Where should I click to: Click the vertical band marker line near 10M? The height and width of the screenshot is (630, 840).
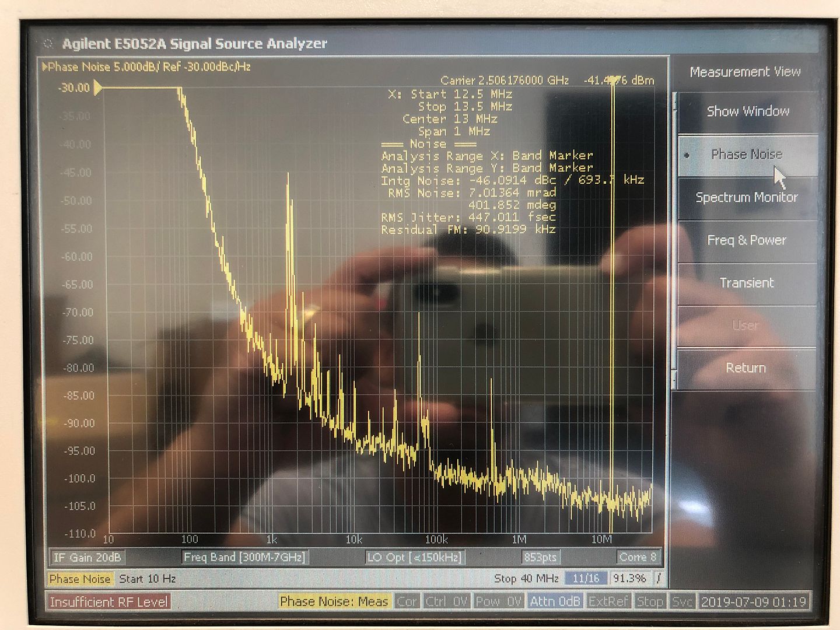[612, 303]
